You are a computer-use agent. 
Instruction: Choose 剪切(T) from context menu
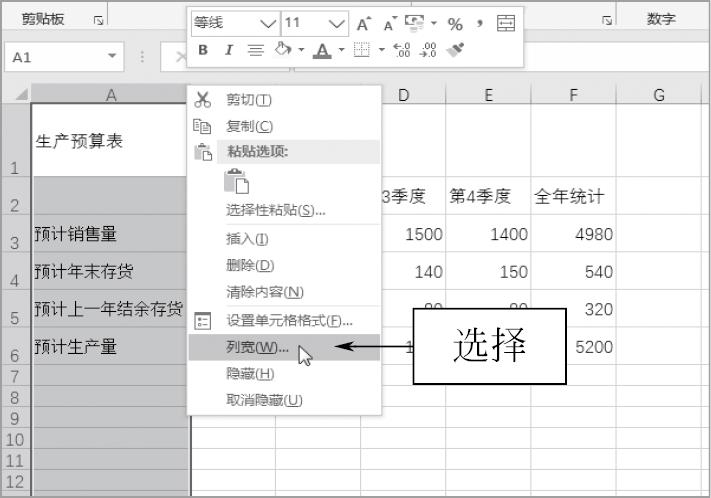[284, 100]
